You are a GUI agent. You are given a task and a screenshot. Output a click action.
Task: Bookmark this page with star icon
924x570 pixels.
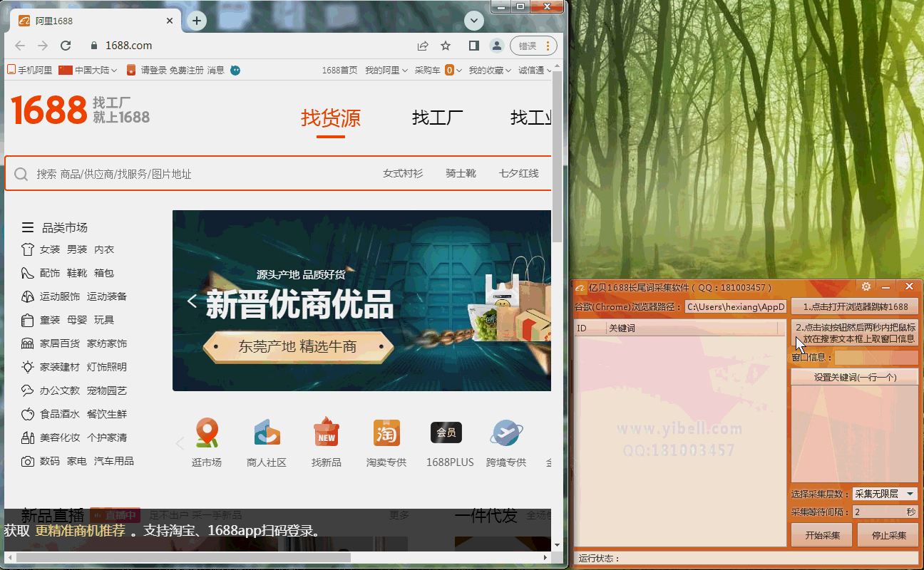point(446,46)
